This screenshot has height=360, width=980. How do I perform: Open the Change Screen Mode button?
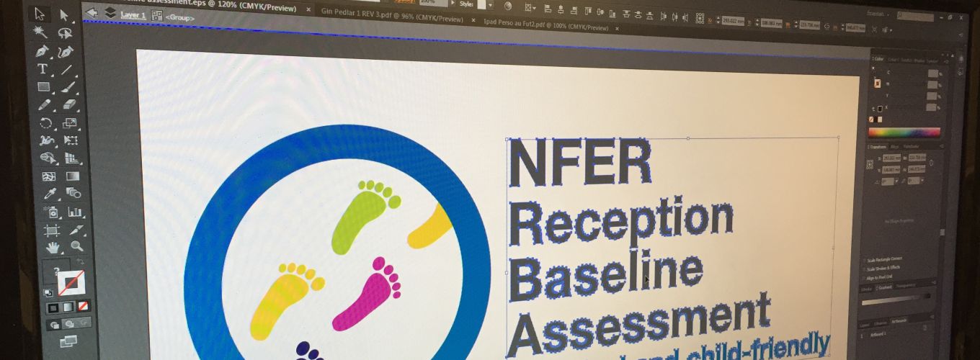(x=69, y=341)
